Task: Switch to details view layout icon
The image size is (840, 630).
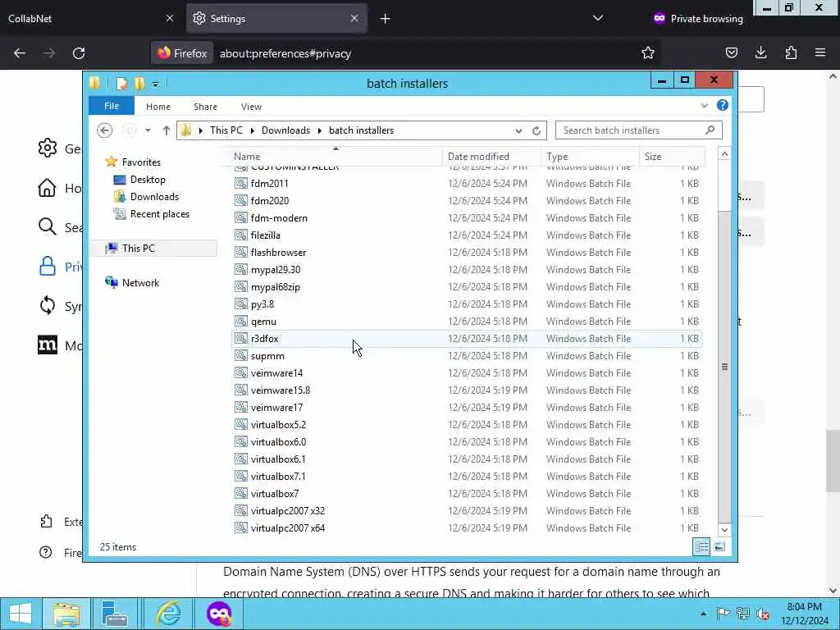Action: (x=701, y=546)
